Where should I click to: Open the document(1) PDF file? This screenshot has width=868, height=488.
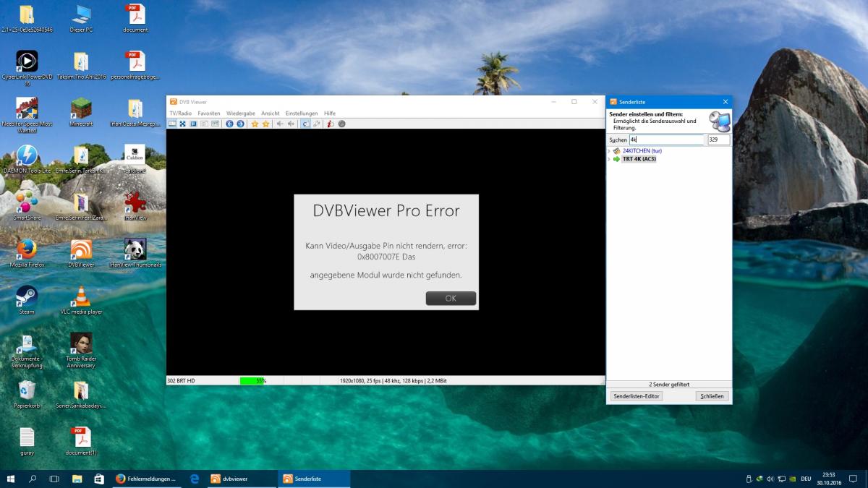tap(81, 442)
